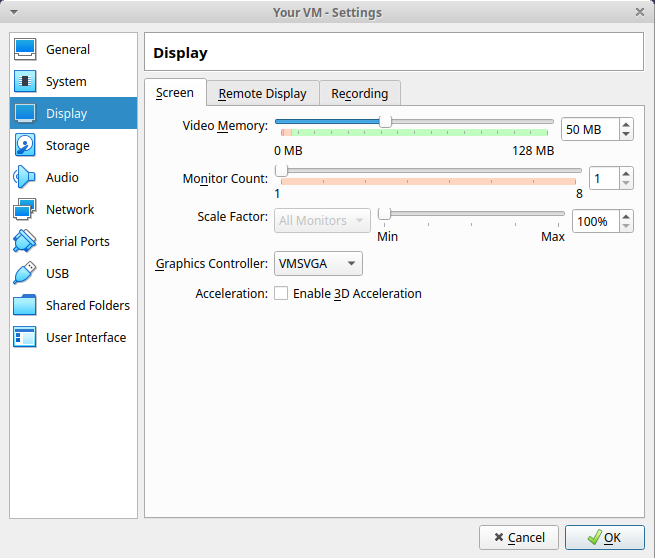Select the Audio speaker icon
The image size is (655, 558).
click(x=25, y=177)
